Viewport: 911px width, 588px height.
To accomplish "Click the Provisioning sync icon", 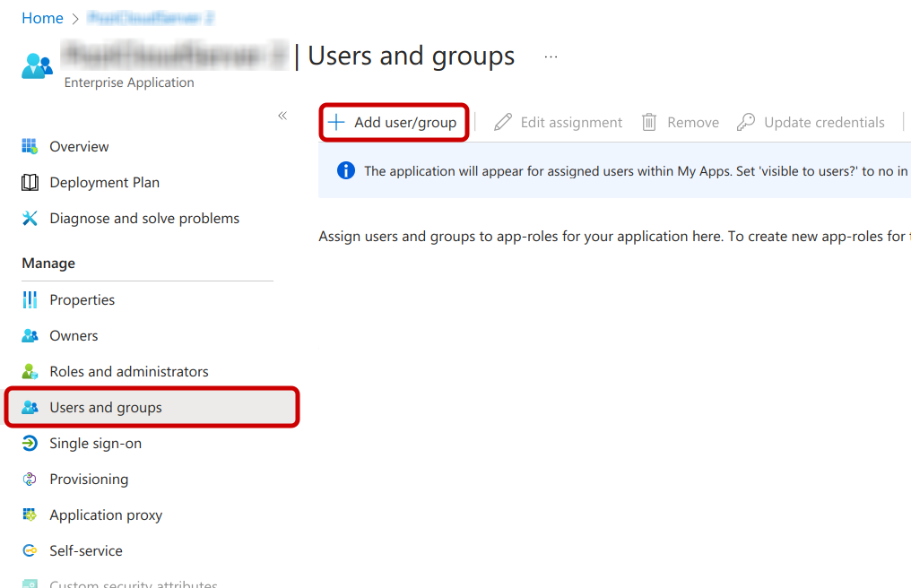I will [x=30, y=480].
